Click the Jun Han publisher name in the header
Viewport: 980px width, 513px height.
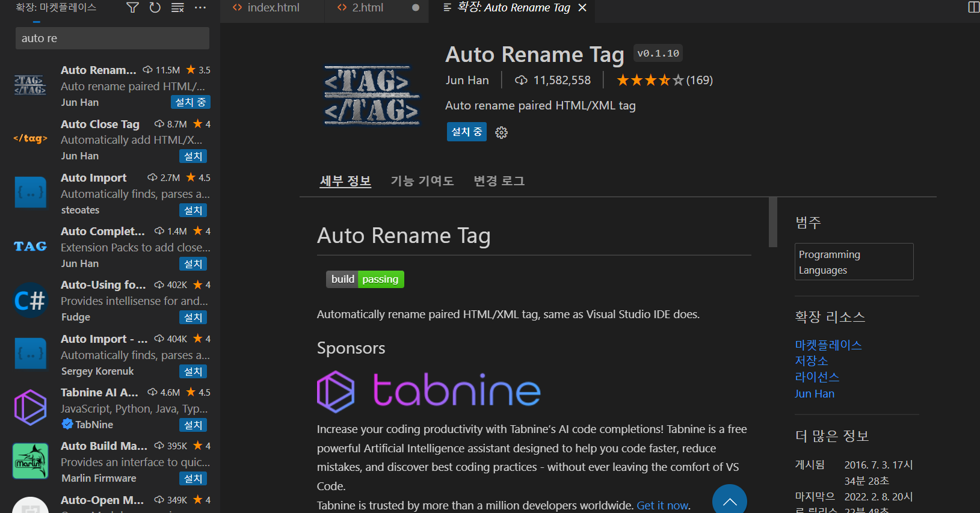coord(467,80)
